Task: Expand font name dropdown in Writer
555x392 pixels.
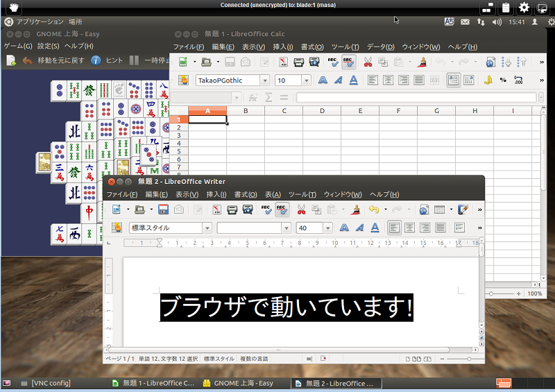Action: [287, 228]
